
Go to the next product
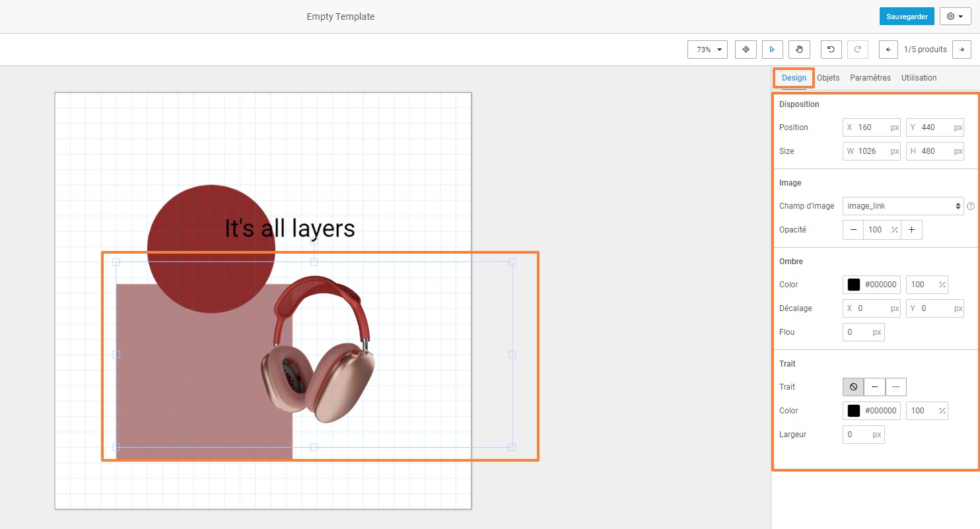point(962,50)
